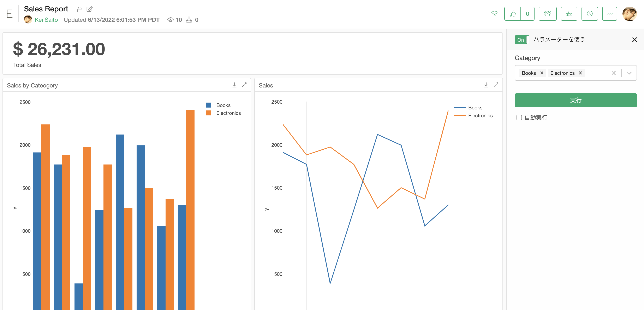Toggle Electronics line in Sales chart legend
Screen dimensions: 644x310
point(473,116)
